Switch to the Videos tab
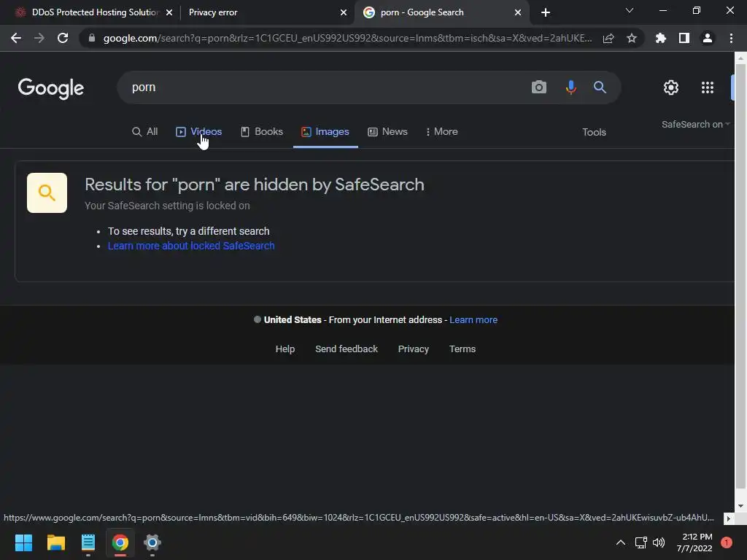747x560 pixels. click(x=198, y=132)
